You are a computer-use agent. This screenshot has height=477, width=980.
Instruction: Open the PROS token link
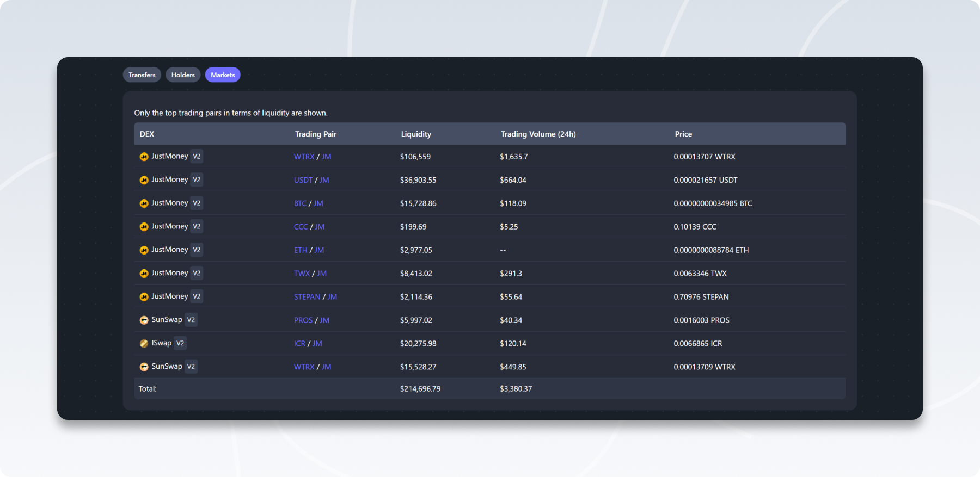[x=303, y=320]
